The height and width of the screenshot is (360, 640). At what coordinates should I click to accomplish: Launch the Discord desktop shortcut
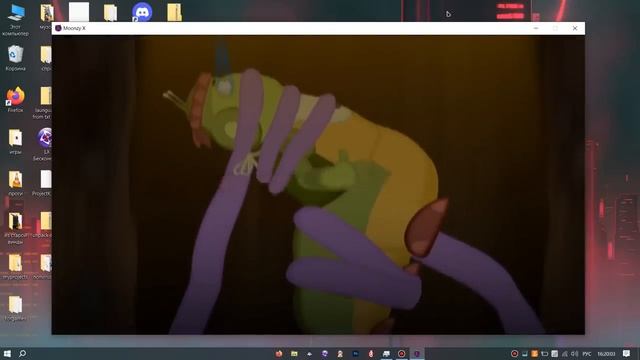click(x=142, y=12)
